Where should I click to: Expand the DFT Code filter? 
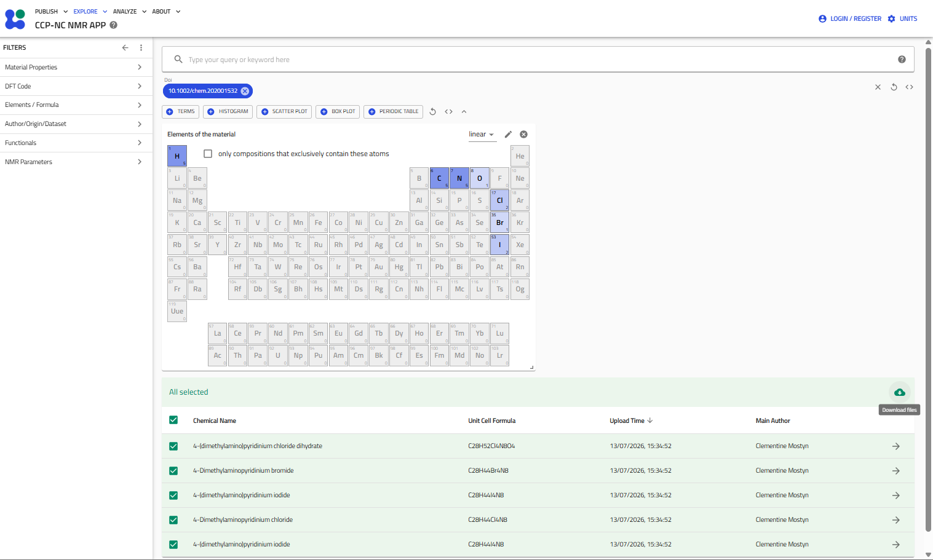click(x=76, y=86)
